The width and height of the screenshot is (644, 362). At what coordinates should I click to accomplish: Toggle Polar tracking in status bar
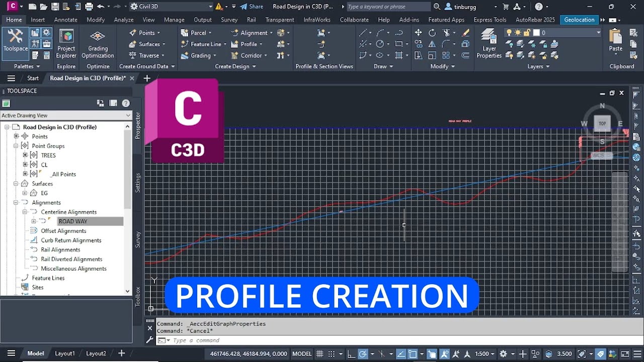pyautogui.click(x=363, y=353)
